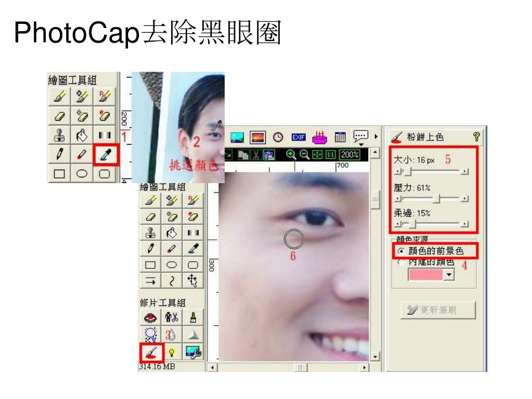This screenshot has width=532, height=399.
Task: Click the copy pages icon
Action: [x=243, y=155]
